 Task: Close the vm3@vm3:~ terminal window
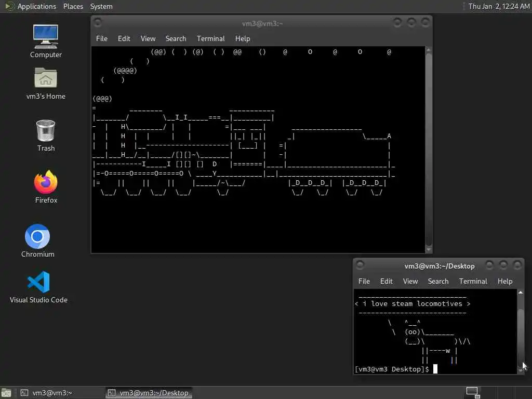point(425,23)
